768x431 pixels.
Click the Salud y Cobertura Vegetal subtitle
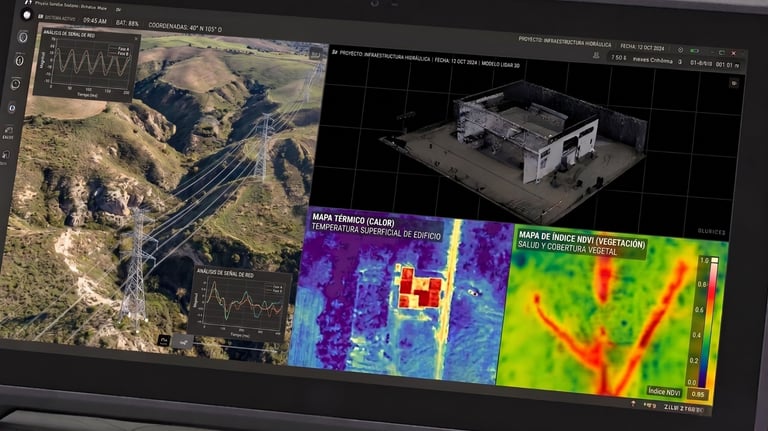(x=567, y=248)
